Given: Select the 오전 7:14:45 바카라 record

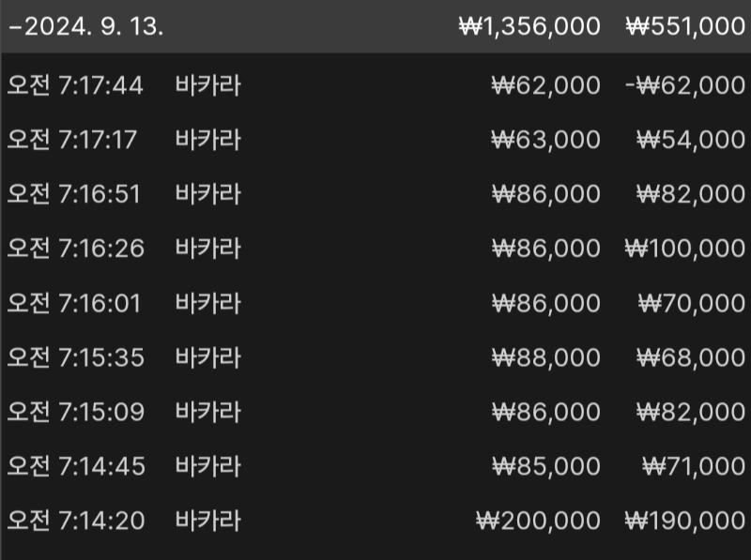Looking at the screenshot, I should click(x=375, y=466).
